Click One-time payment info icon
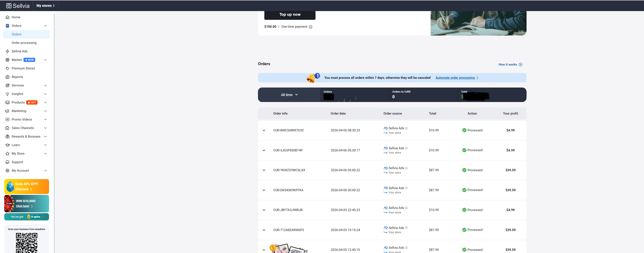This screenshot has width=644, height=253. pos(311,27)
